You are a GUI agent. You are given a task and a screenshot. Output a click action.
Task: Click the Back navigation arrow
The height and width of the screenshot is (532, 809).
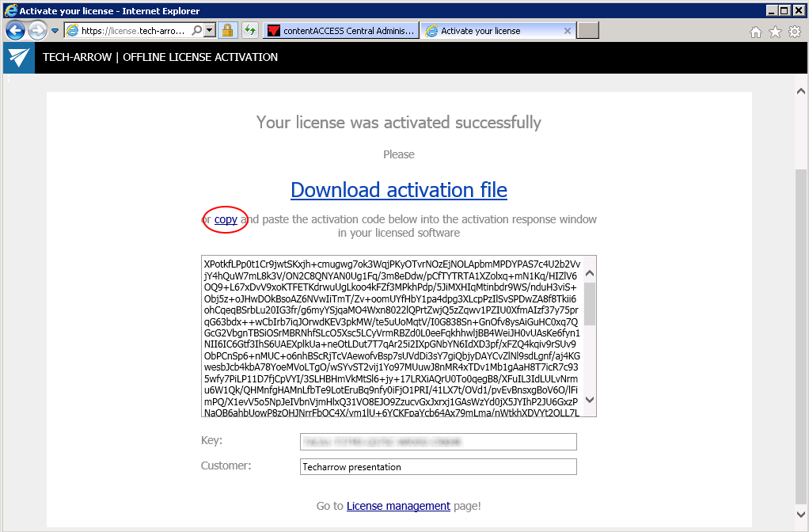pyautogui.click(x=14, y=30)
